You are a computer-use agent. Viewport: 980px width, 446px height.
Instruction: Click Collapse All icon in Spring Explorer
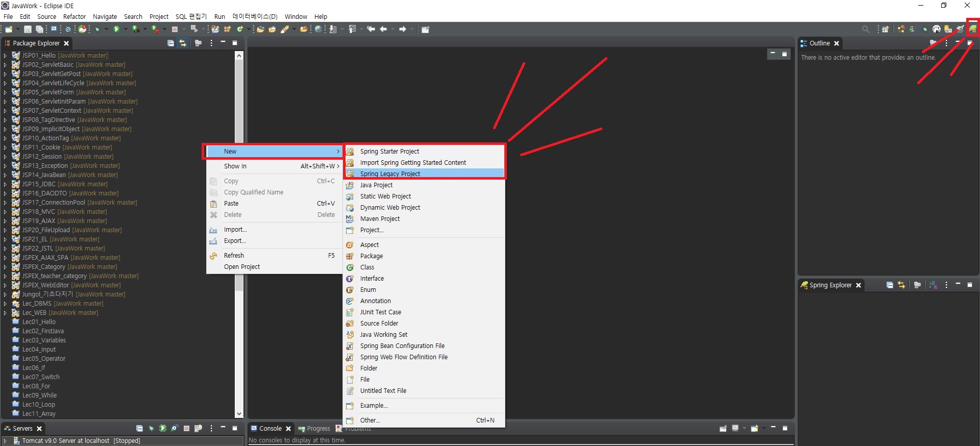point(890,285)
